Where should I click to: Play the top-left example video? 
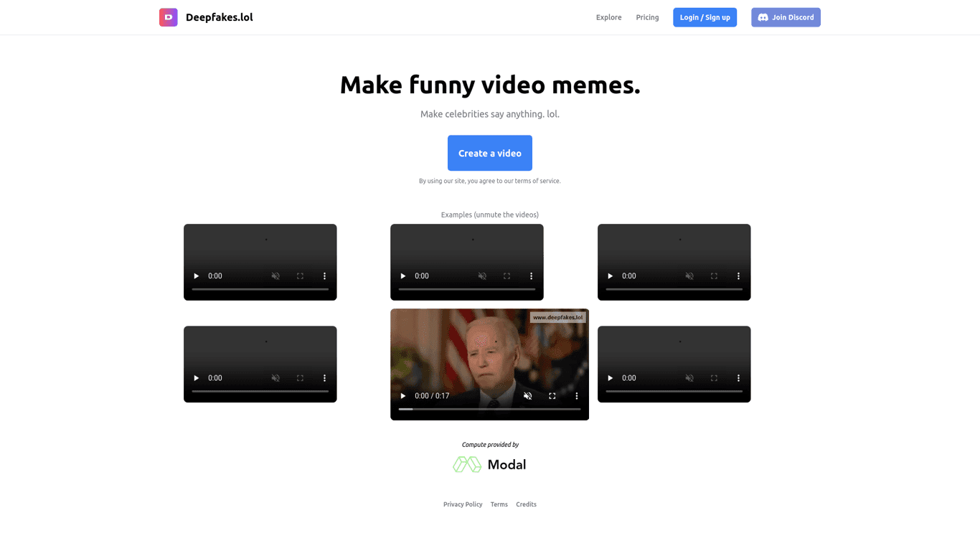point(195,275)
